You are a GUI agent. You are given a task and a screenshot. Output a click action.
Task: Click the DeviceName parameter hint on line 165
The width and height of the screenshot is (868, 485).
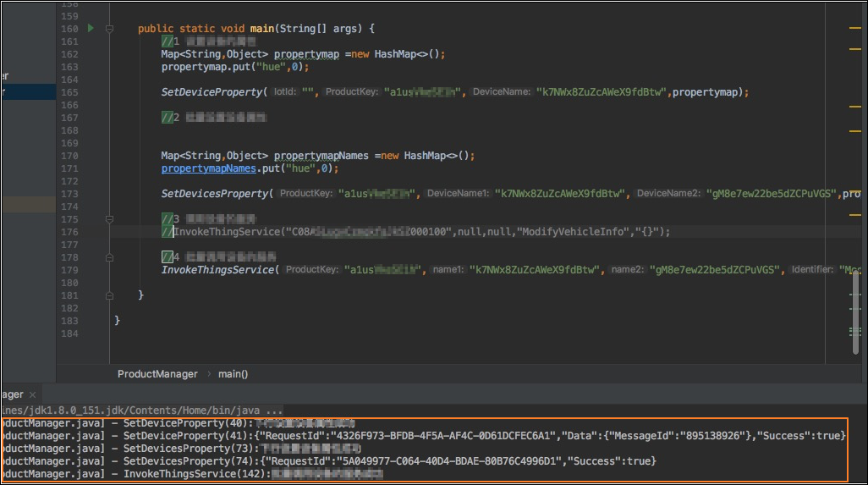(502, 92)
